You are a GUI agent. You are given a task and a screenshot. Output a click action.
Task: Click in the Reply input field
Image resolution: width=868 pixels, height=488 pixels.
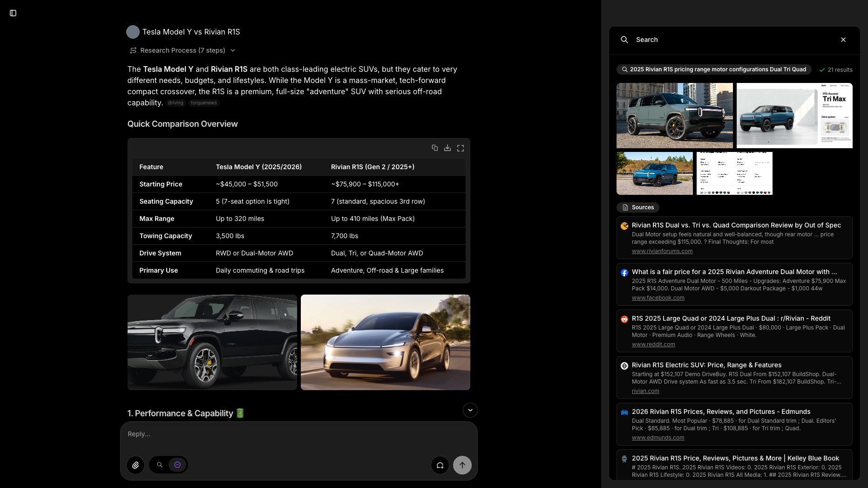[x=299, y=434]
